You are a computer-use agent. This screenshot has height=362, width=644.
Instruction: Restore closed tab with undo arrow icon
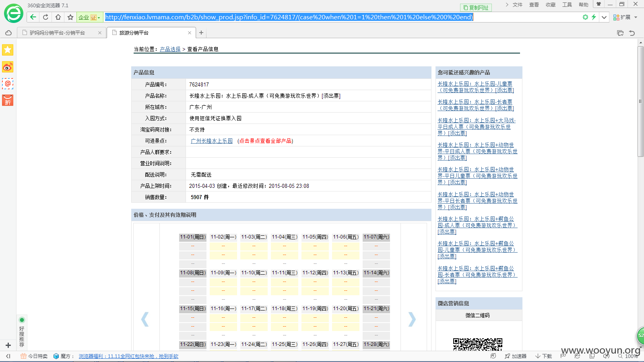(x=632, y=33)
